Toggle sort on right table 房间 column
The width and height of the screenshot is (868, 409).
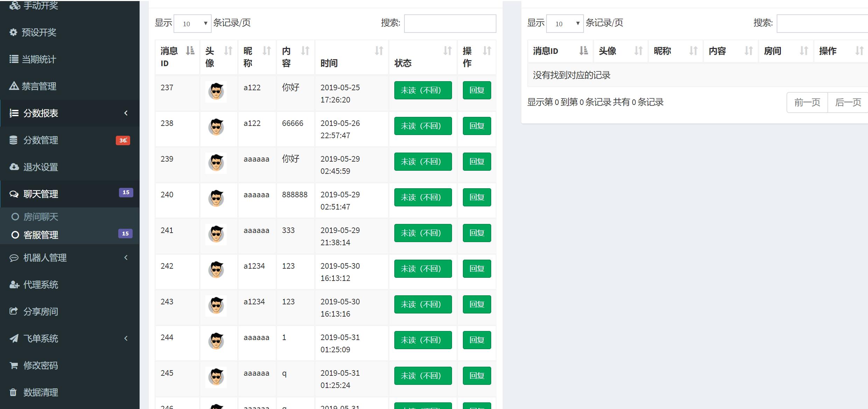pyautogui.click(x=785, y=51)
